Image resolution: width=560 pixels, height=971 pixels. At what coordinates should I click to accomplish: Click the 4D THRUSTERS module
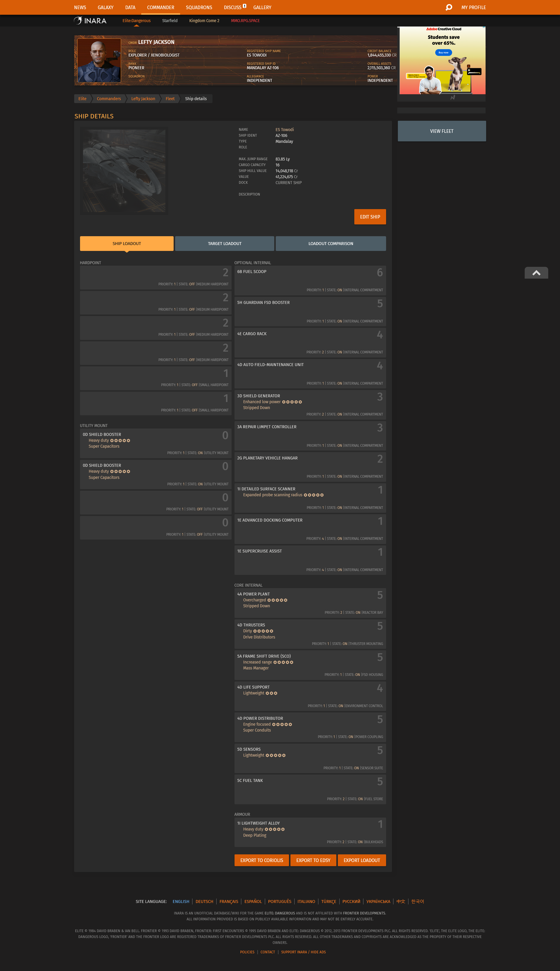[310, 634]
